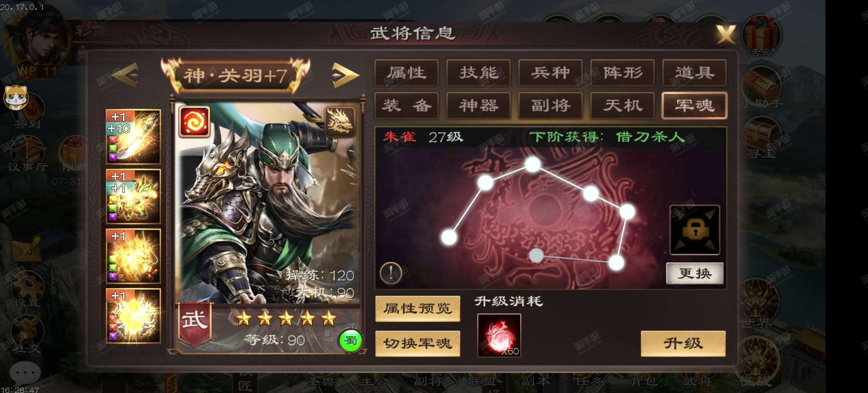Click the 升级 upgrade button
The width and height of the screenshot is (868, 393).
coord(683,344)
